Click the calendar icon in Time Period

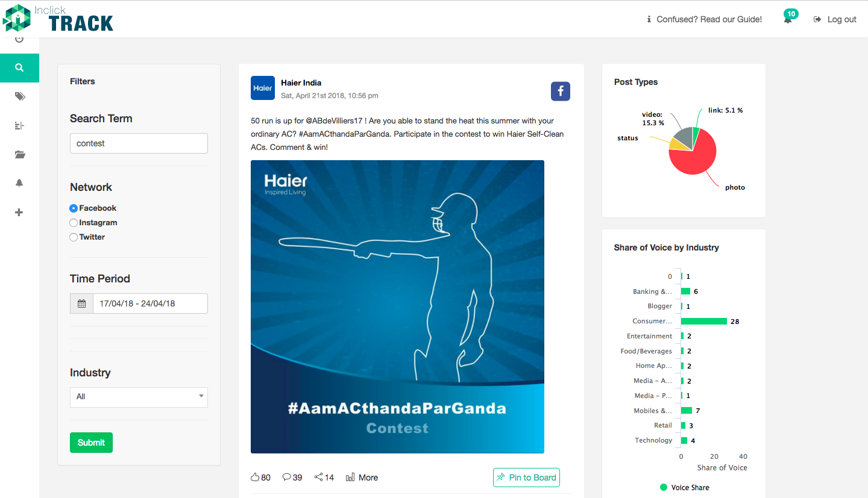pyautogui.click(x=81, y=303)
